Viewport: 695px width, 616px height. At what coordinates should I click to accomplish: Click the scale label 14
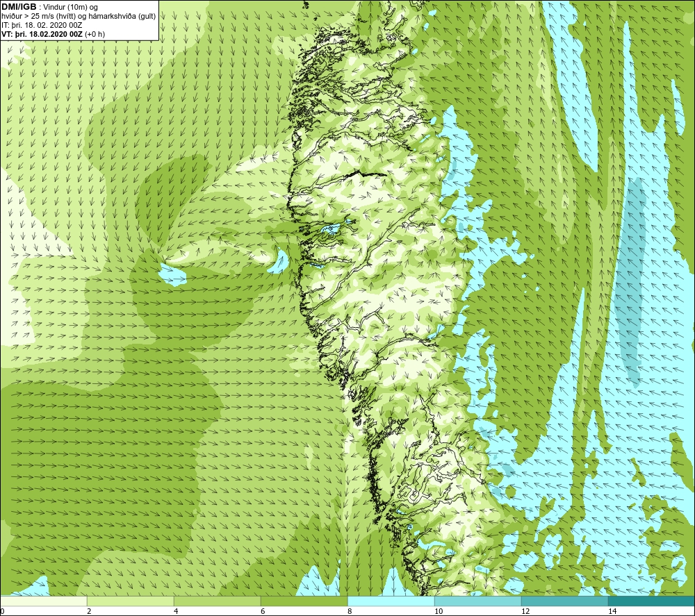click(x=612, y=611)
